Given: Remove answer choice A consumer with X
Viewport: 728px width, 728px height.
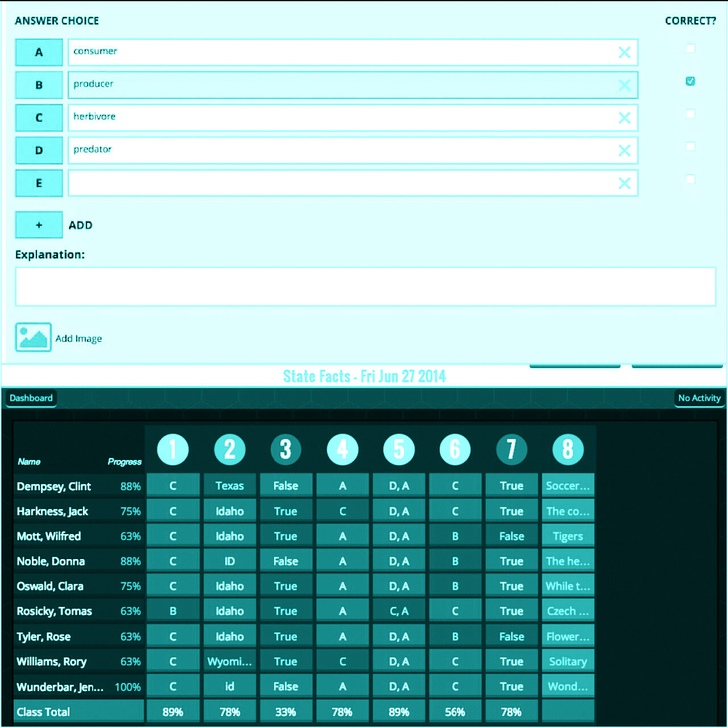Looking at the screenshot, I should pos(624,52).
